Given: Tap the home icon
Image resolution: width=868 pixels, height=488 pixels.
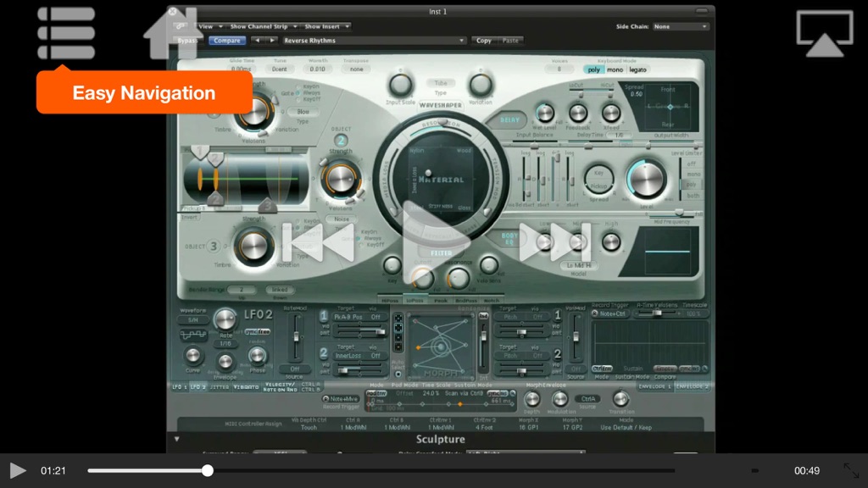Looking at the screenshot, I should pyautogui.click(x=171, y=33).
